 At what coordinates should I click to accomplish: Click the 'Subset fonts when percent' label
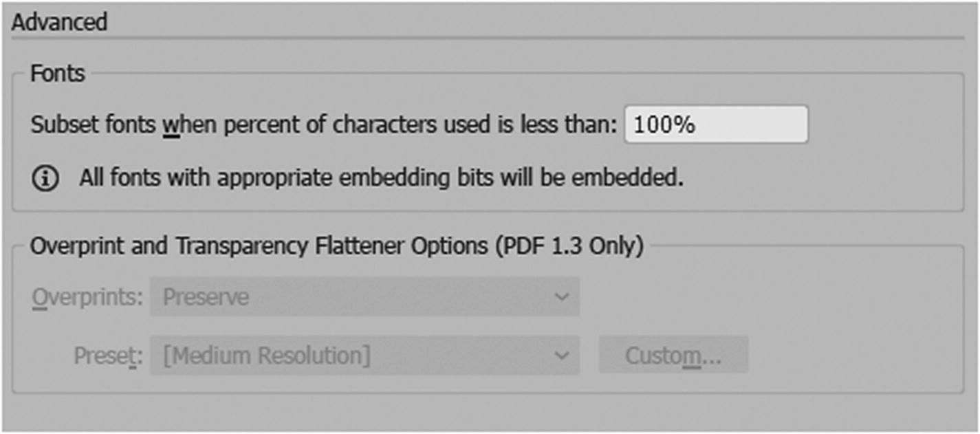[x=323, y=125]
